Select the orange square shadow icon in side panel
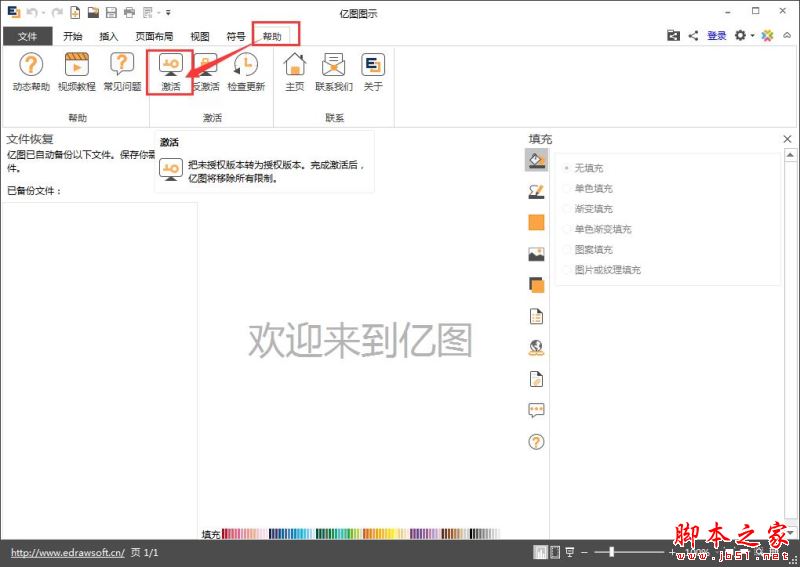This screenshot has width=800, height=567. point(536,223)
